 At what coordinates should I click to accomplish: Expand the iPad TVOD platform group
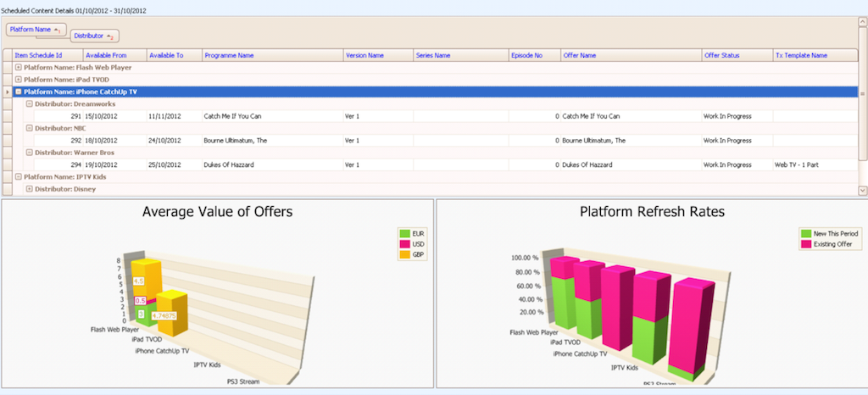19,80
